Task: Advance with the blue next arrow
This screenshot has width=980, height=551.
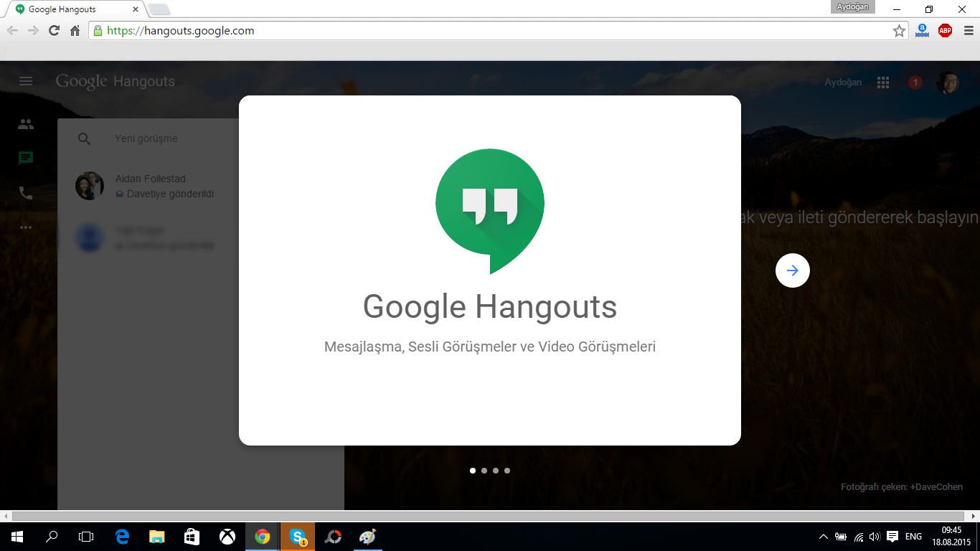Action: (792, 270)
